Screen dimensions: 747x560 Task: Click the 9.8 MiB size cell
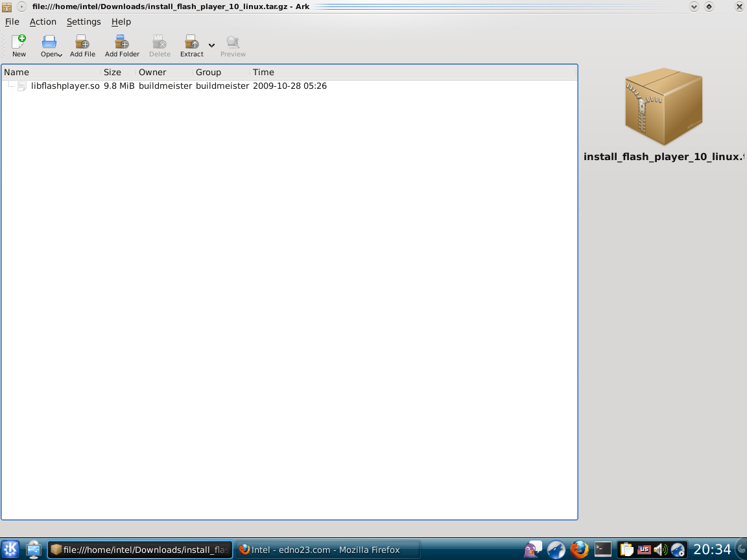point(119,86)
